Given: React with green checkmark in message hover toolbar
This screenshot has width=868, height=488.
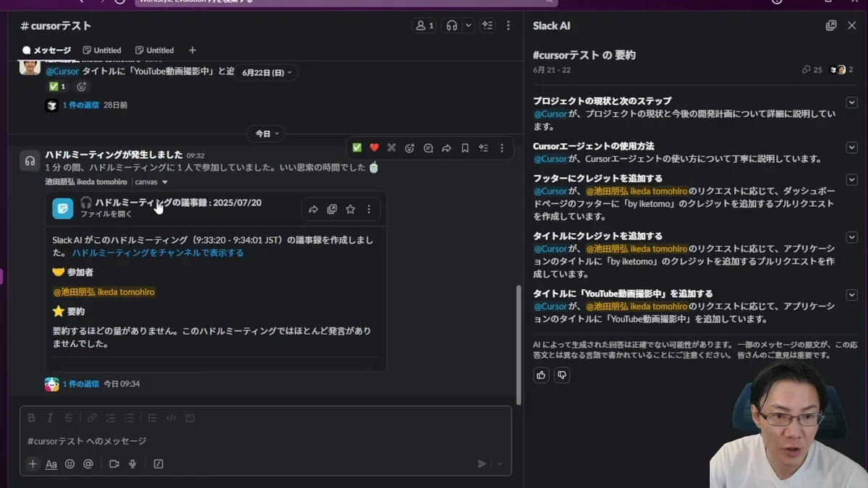Looking at the screenshot, I should 357,147.
